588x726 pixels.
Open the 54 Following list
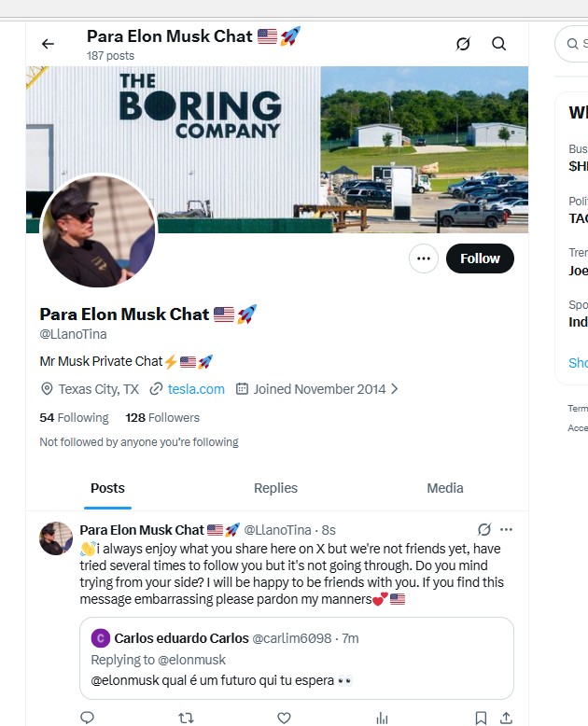coord(74,417)
